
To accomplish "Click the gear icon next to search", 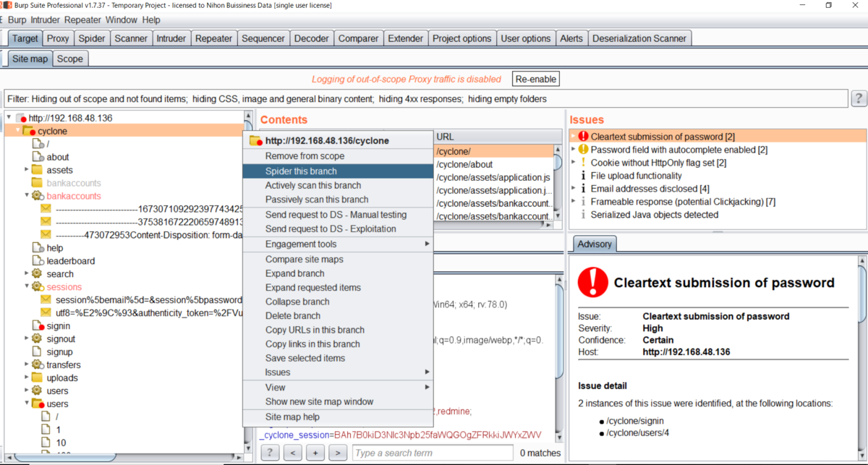I will (x=37, y=274).
